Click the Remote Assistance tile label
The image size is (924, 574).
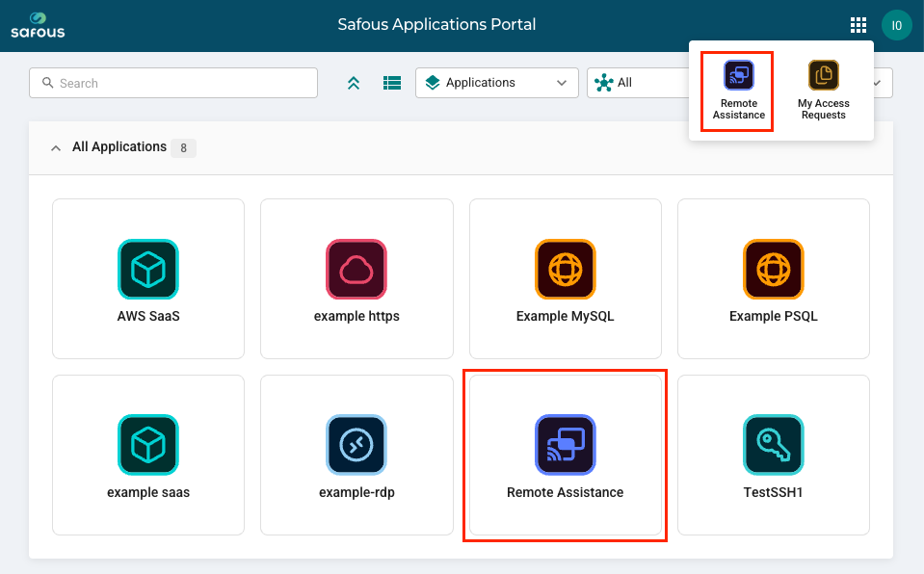pyautogui.click(x=566, y=493)
